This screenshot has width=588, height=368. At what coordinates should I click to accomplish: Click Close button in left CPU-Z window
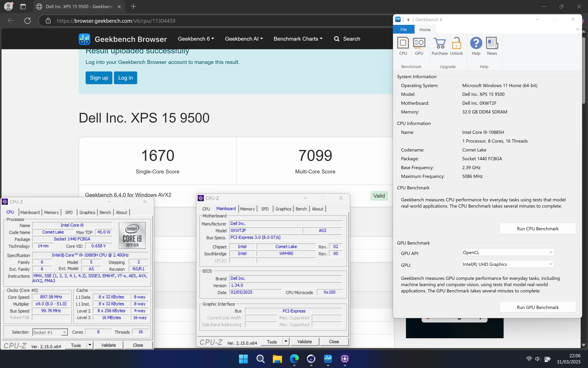(x=138, y=345)
